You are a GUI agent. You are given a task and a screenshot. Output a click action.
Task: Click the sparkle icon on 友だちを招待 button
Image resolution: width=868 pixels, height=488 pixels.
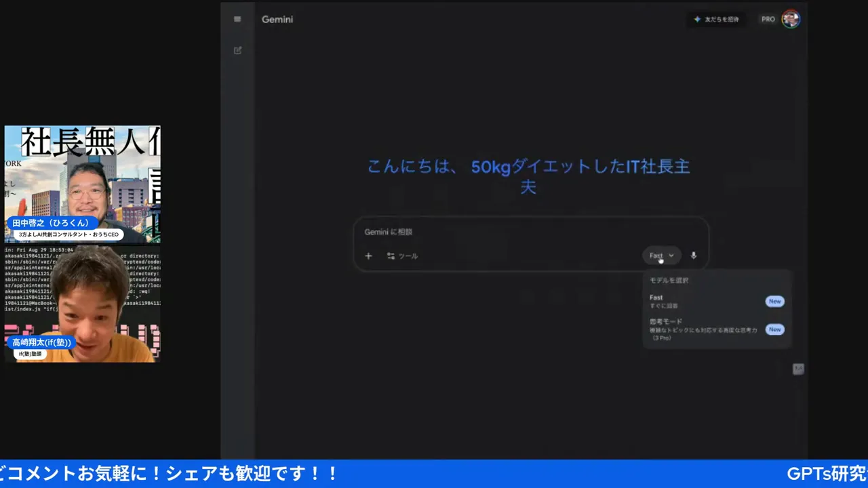(x=698, y=19)
